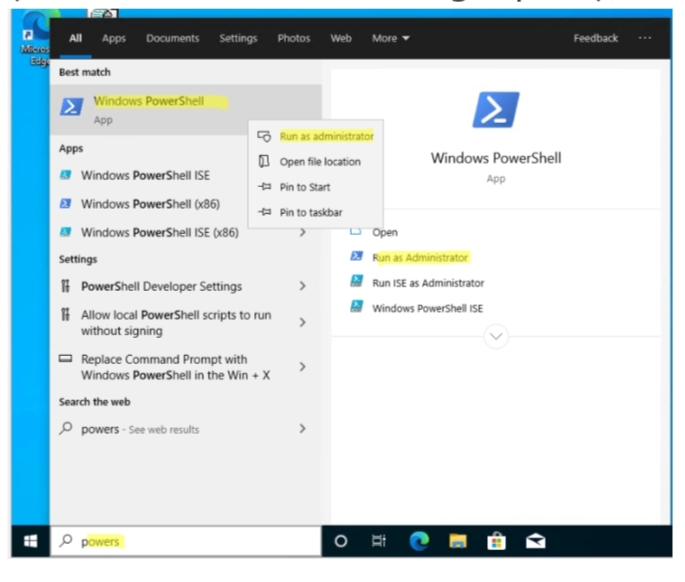Expand arrow for powers web results
Image resolution: width=685 pixels, height=582 pixels.
[302, 429]
